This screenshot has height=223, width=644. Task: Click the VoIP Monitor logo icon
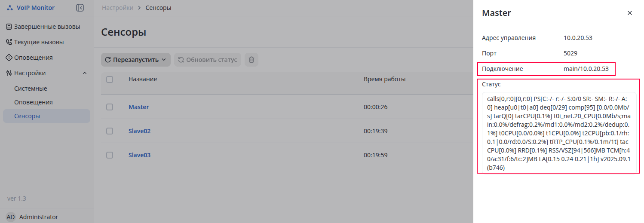(10, 8)
